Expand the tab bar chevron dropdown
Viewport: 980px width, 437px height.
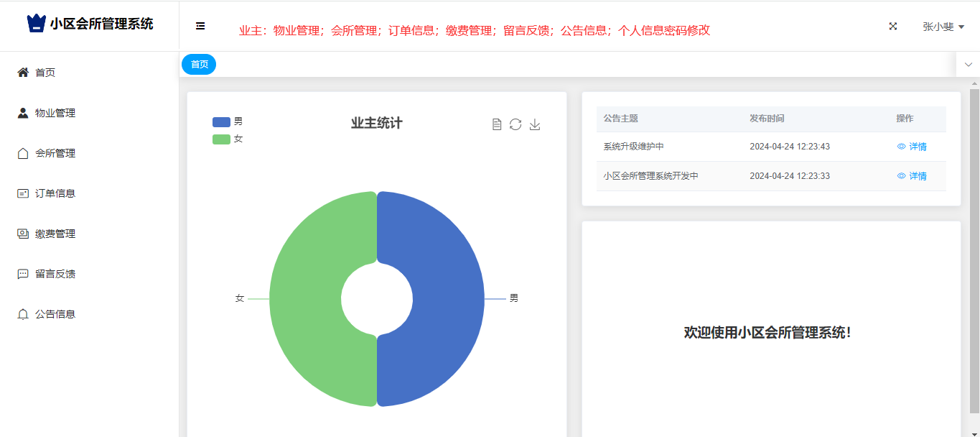(x=968, y=65)
